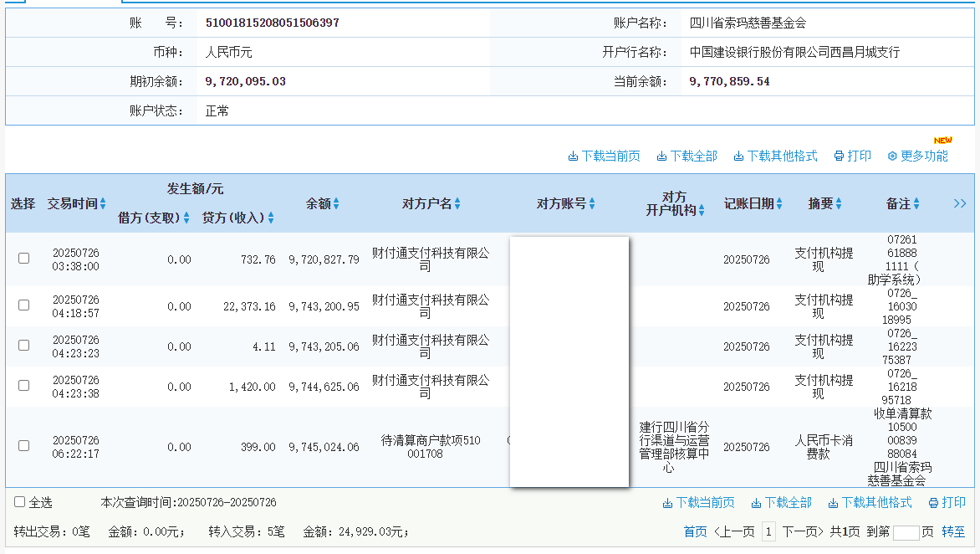Click income amount 22,373.16
The image size is (980, 554).
pyautogui.click(x=249, y=306)
